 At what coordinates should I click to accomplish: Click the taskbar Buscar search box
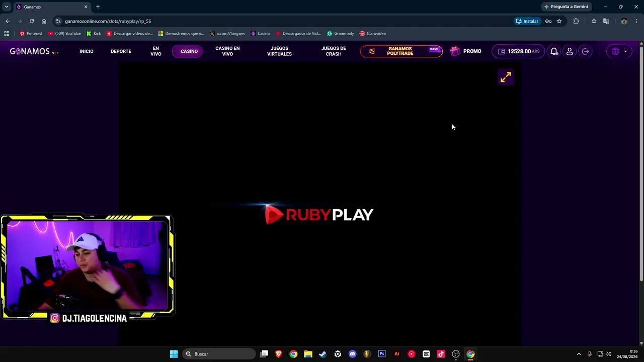tap(219, 354)
